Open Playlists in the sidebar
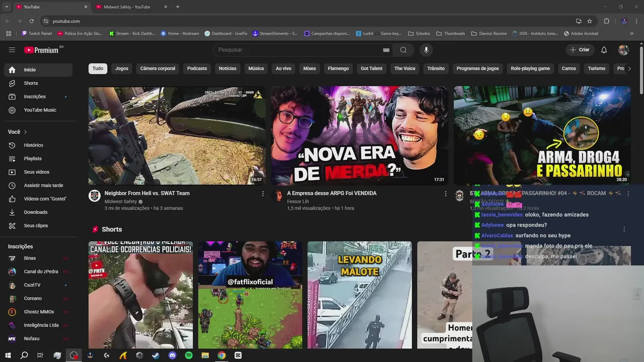This screenshot has width=644, height=362. (x=38, y=158)
